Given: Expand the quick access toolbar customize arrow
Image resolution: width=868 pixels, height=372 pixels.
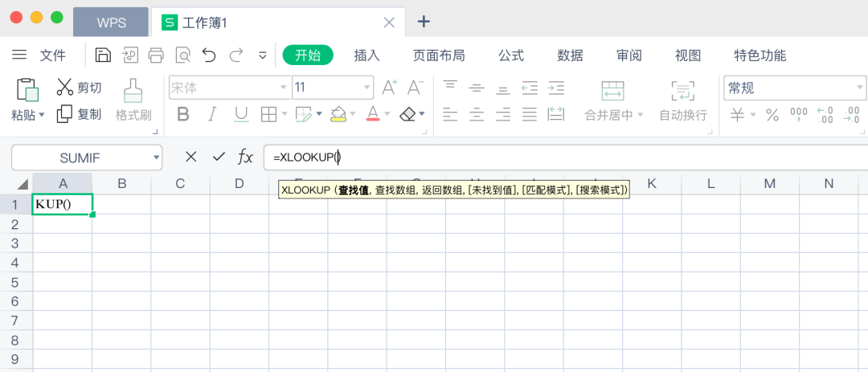Looking at the screenshot, I should 263,55.
